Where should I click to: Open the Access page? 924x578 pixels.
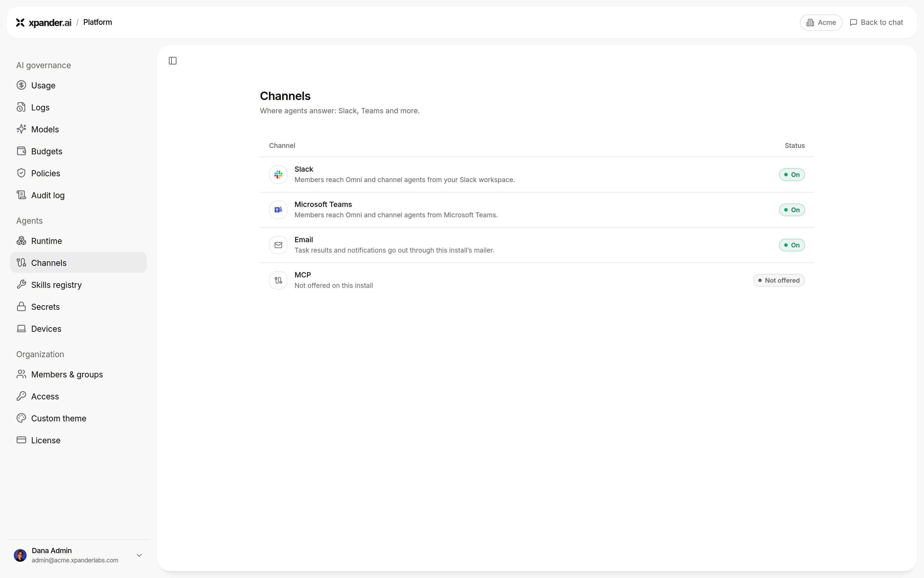click(x=79, y=397)
